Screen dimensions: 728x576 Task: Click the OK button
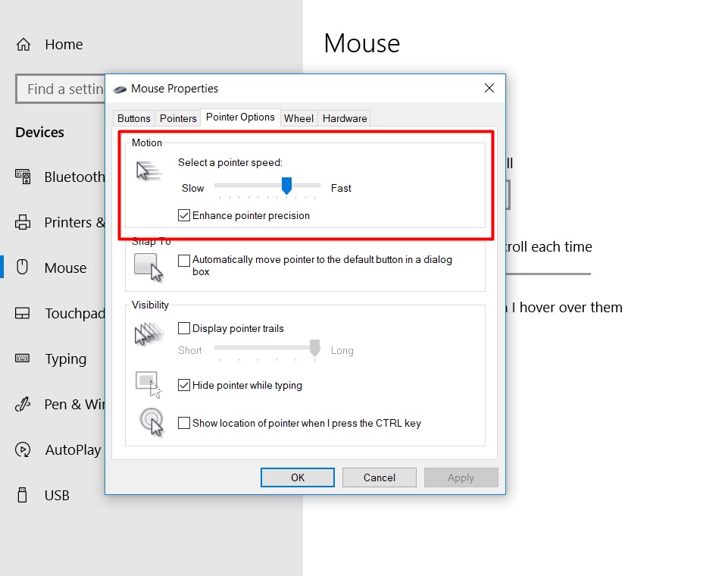[x=297, y=477]
